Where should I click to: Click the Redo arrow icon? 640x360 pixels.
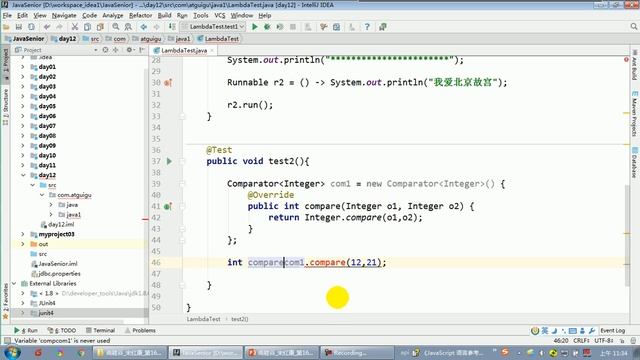pos(60,27)
